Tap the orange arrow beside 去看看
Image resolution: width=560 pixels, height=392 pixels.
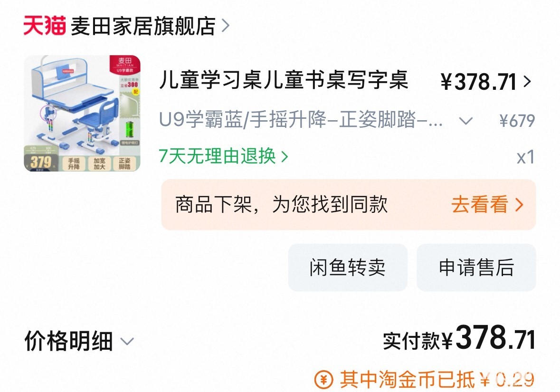(x=519, y=204)
